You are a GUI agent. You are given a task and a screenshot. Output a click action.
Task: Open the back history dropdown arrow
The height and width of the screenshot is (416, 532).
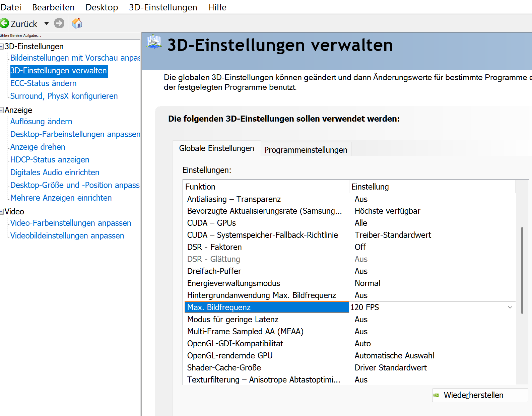[47, 23]
